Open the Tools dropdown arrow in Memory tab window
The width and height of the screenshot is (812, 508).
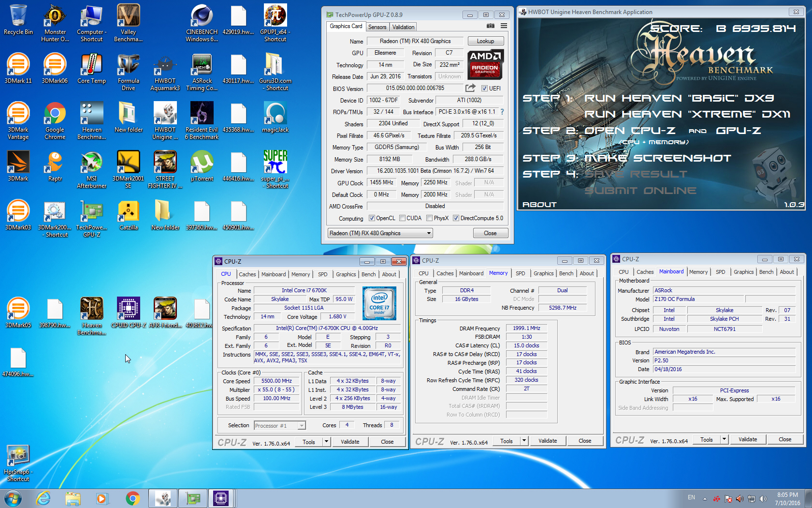pyautogui.click(x=524, y=441)
